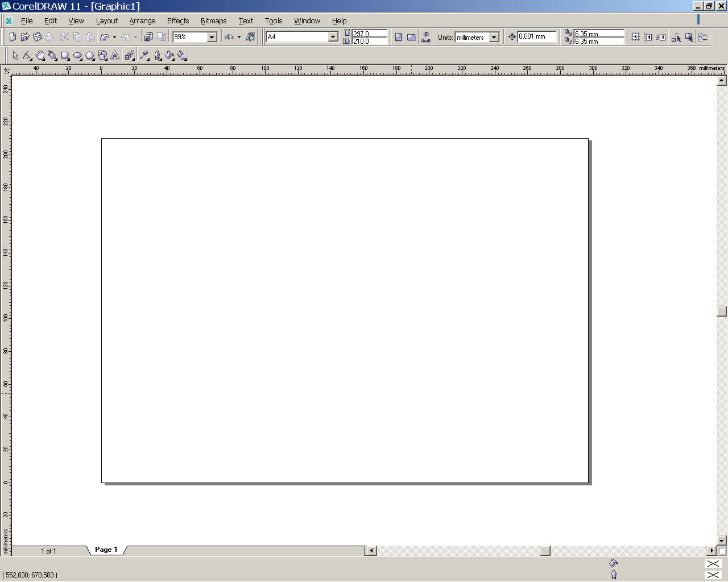The height and width of the screenshot is (582, 728).
Task: Click the Redo arrow icon
Action: pyautogui.click(x=126, y=37)
